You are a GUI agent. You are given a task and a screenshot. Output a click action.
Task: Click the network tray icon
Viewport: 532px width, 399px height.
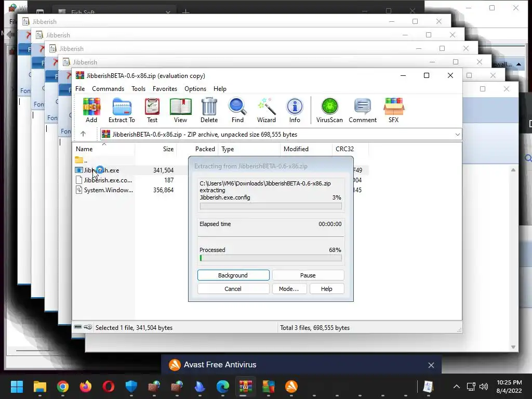471,387
